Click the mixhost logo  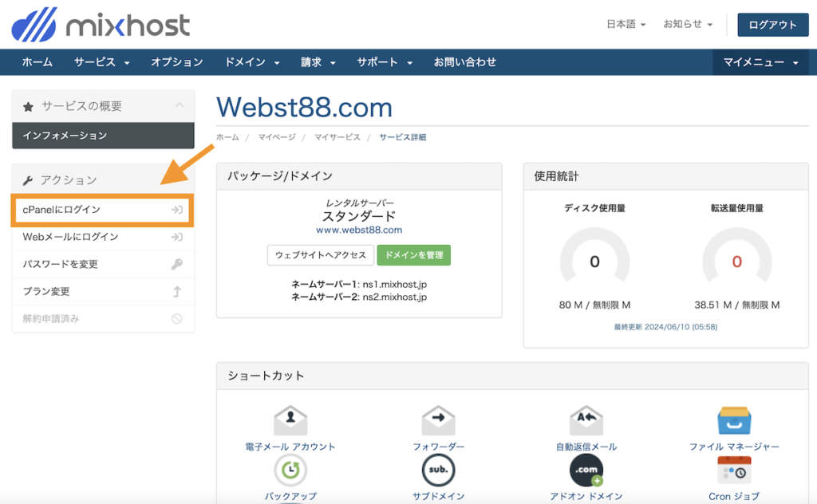tap(99, 25)
